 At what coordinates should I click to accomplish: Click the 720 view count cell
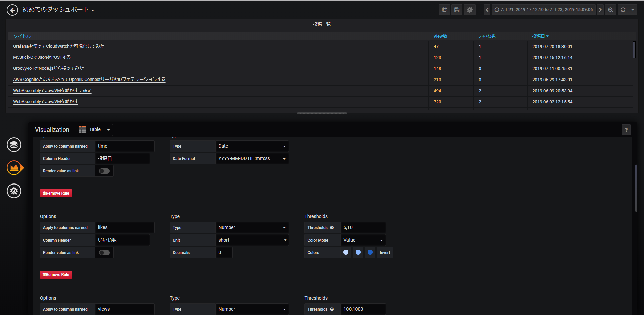click(437, 102)
